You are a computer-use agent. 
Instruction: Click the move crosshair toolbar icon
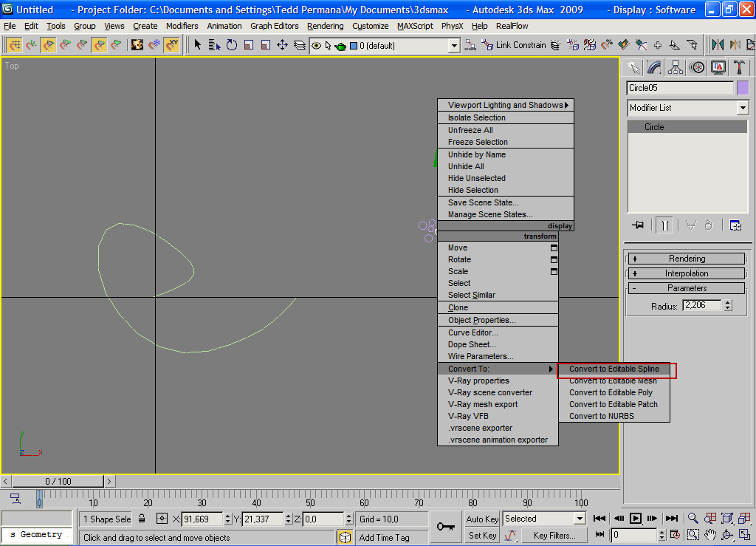pos(282,45)
